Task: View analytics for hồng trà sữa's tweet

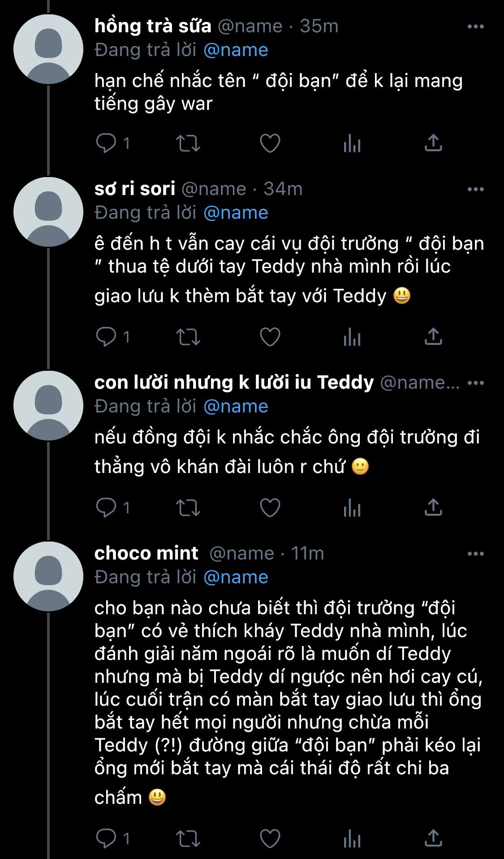Action: 352,143
